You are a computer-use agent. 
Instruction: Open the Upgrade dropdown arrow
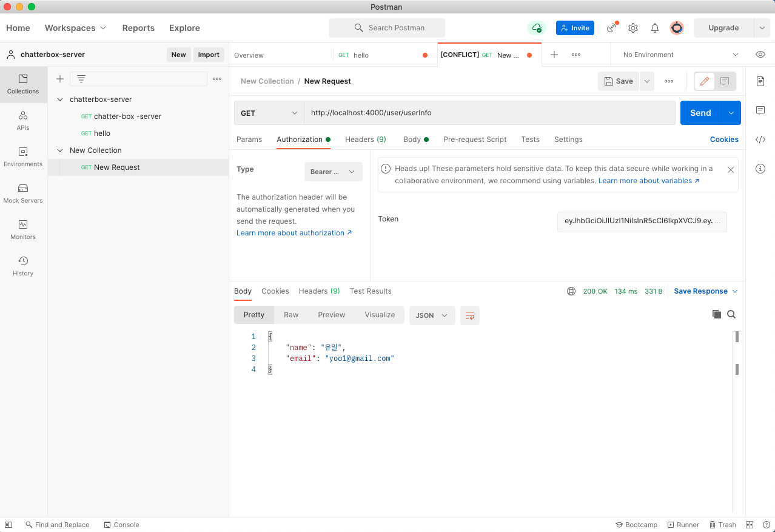[x=762, y=28]
